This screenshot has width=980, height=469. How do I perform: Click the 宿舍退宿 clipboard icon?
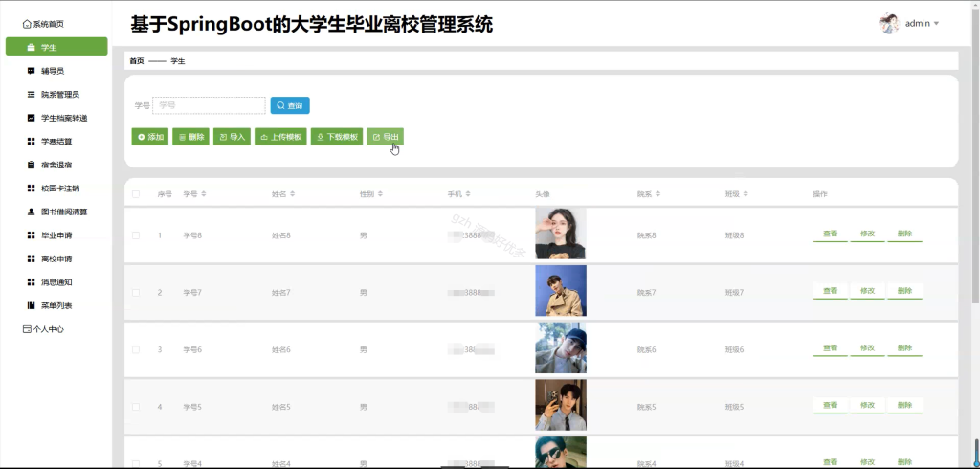(x=32, y=165)
